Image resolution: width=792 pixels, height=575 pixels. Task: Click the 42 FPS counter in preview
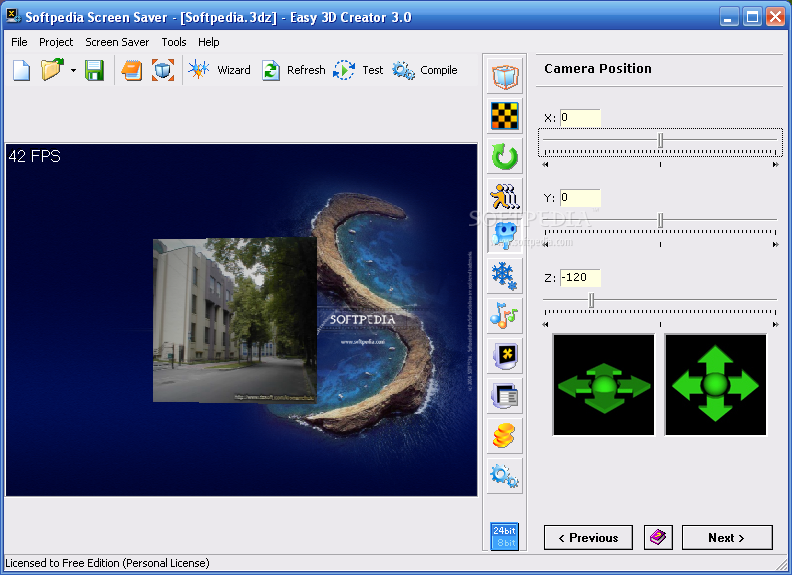34,157
